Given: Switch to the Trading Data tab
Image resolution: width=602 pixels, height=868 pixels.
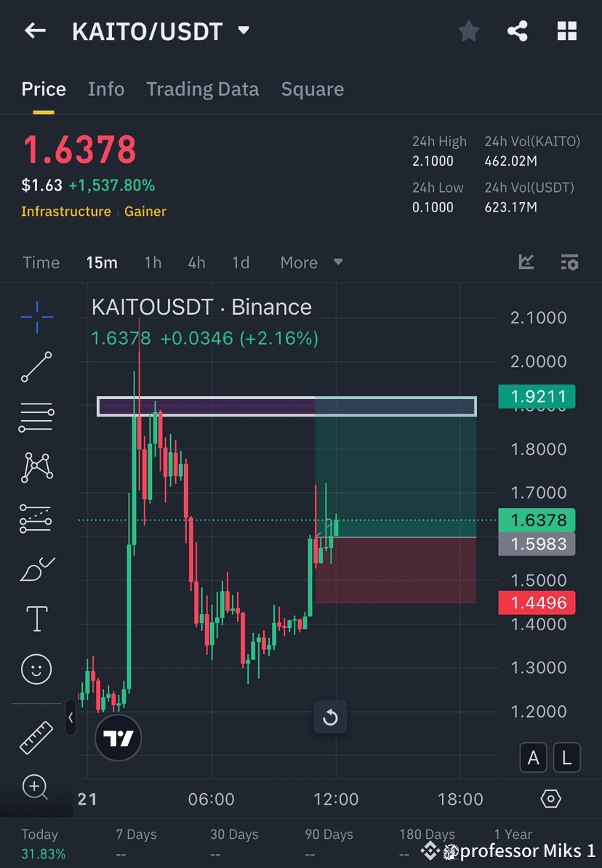Looking at the screenshot, I should [x=203, y=89].
